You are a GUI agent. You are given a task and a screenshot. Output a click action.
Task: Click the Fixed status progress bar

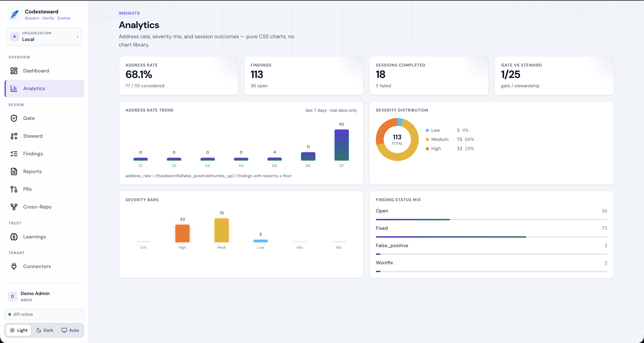click(491, 237)
